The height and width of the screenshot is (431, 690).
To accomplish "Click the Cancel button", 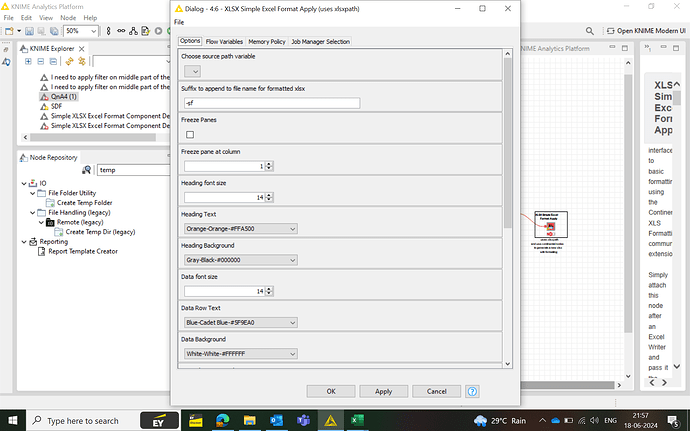I will click(x=437, y=391).
